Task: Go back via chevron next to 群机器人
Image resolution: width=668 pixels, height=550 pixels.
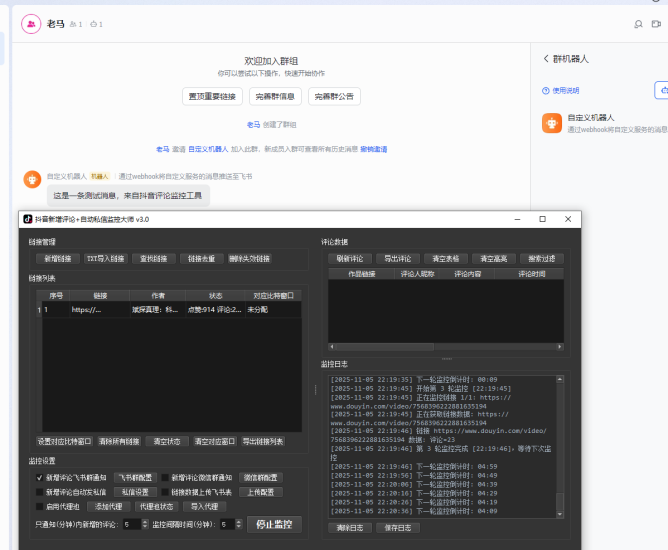Action: click(546, 59)
